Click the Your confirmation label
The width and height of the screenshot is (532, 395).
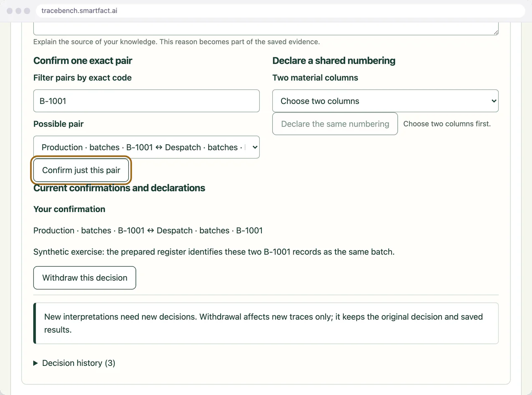69,209
